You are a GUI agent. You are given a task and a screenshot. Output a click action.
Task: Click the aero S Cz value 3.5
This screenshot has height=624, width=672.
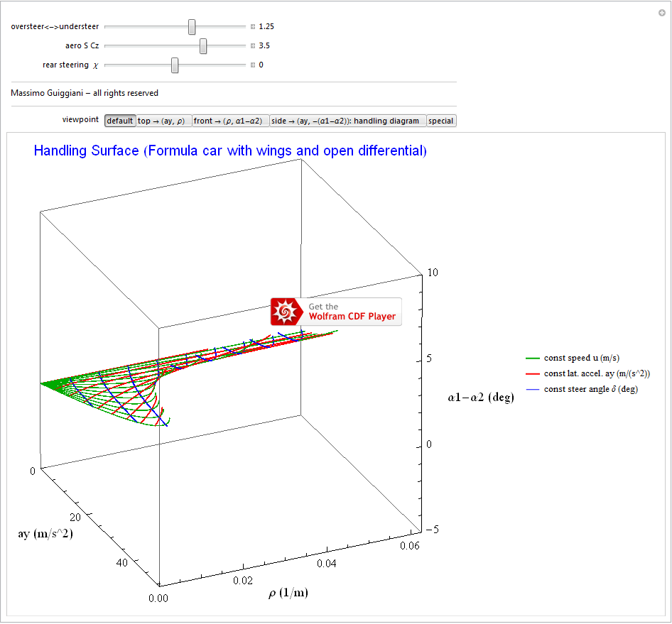tap(264, 46)
